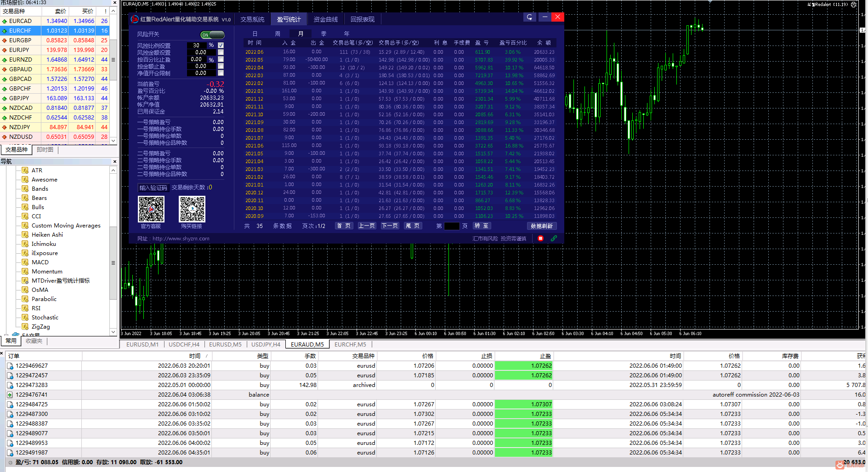
Task: Click the balance entry icon for 1229476741
Action: click(x=10, y=395)
